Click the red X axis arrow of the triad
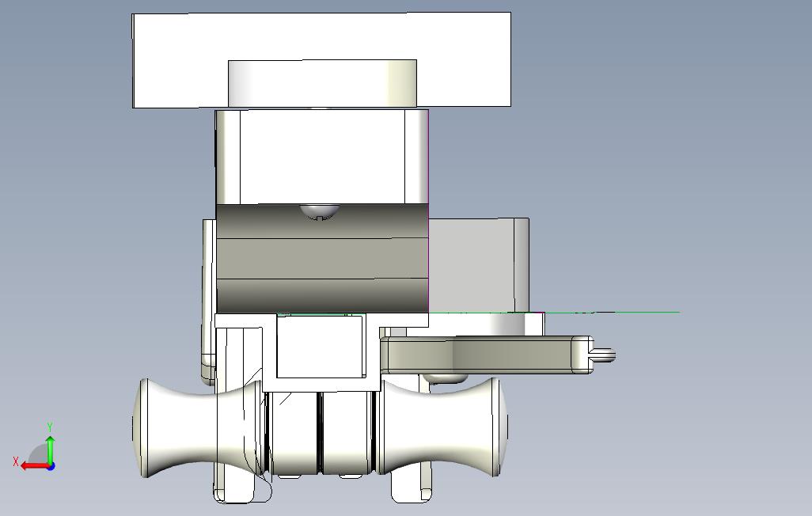The width and height of the screenshot is (812, 516). (x=34, y=466)
